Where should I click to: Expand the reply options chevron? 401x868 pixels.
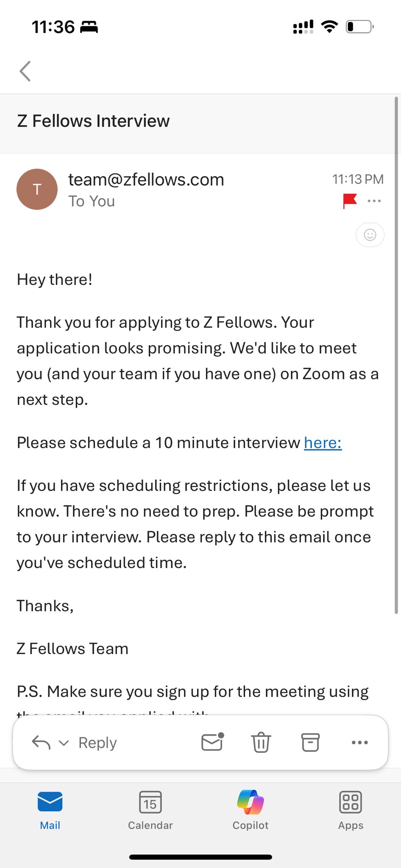(x=64, y=743)
